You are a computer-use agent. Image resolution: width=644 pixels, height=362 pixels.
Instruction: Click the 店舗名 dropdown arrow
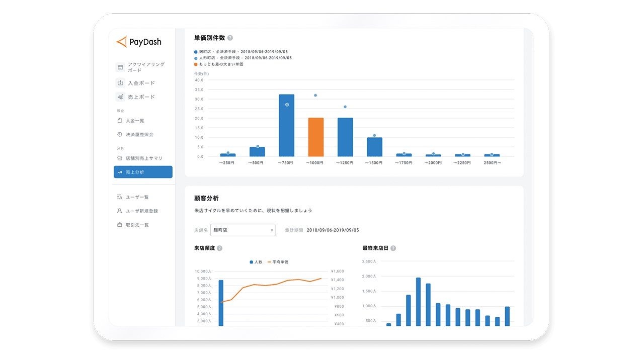(272, 230)
